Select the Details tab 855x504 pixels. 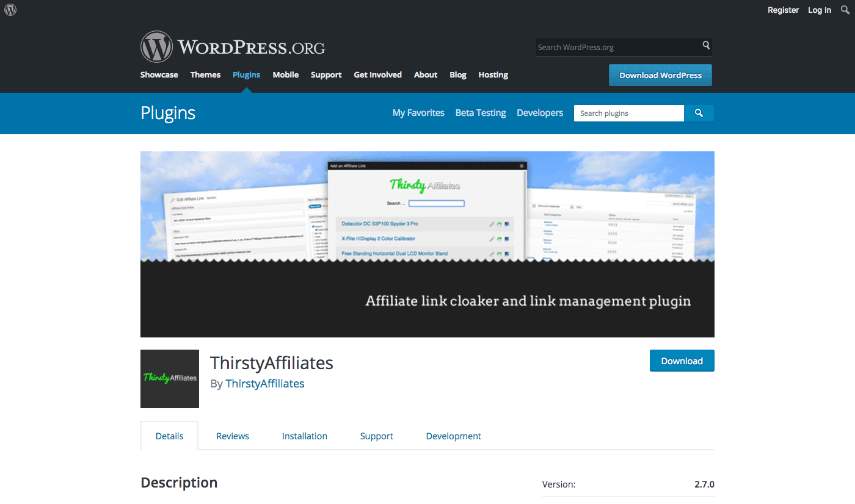169,436
